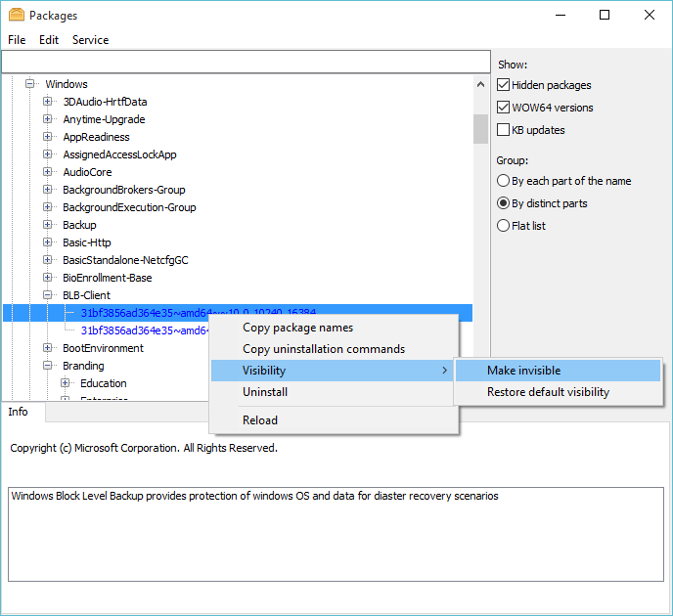Expand the AssignedAccessLockApp node

47,154
